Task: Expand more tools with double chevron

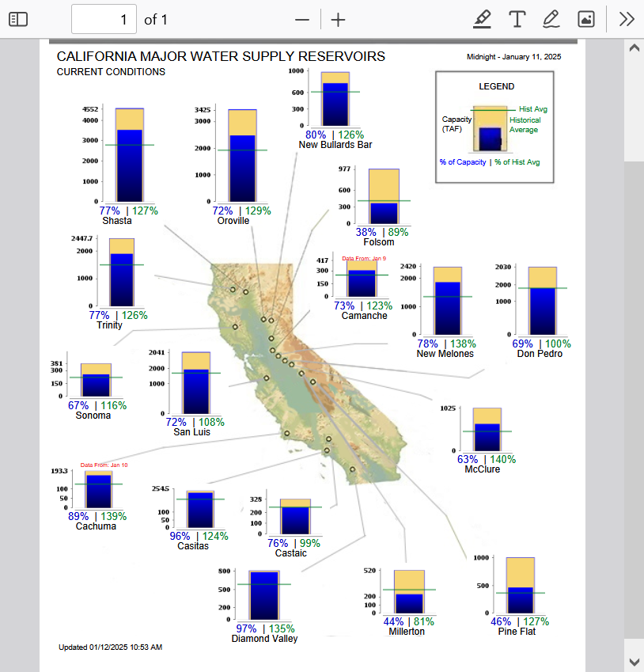Action: [627, 19]
